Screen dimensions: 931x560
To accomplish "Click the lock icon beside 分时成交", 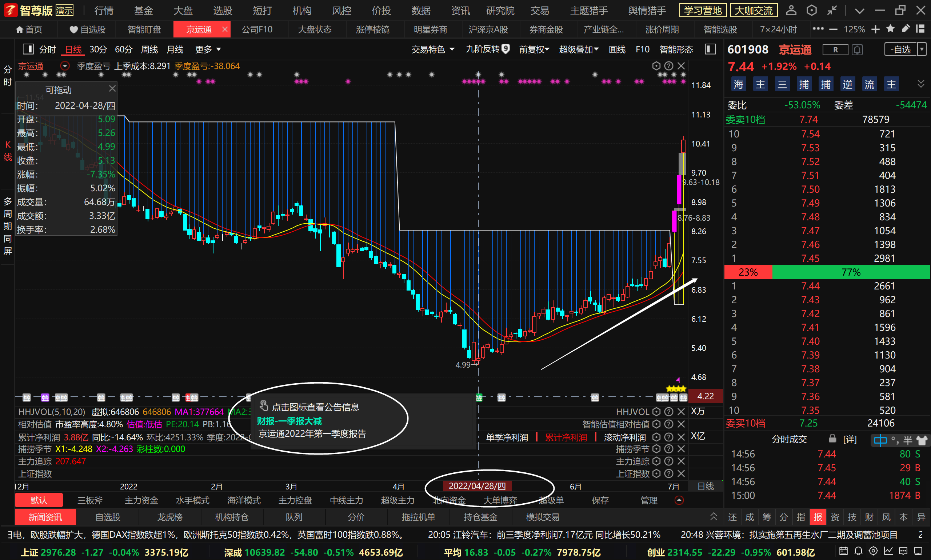I will 832,439.
